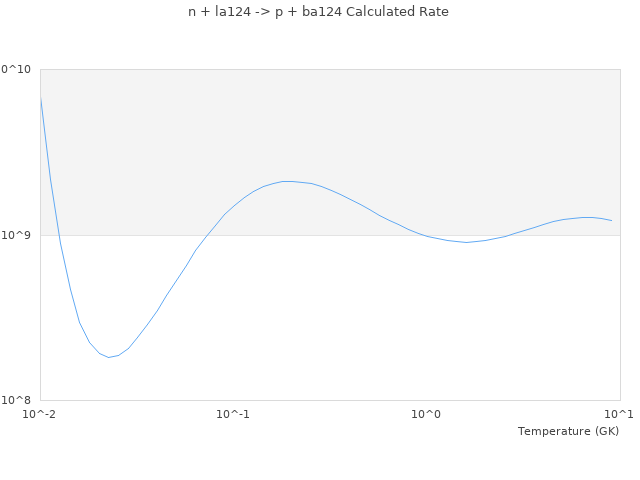Click the 10^-2 x-axis tick label
The image size is (640, 480).
tap(40, 413)
